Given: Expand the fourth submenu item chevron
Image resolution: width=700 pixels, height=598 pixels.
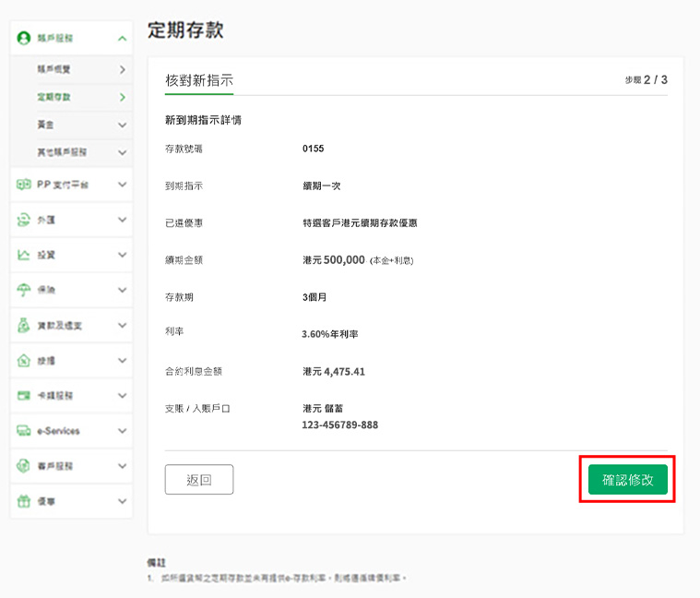Looking at the screenshot, I should [x=123, y=153].
